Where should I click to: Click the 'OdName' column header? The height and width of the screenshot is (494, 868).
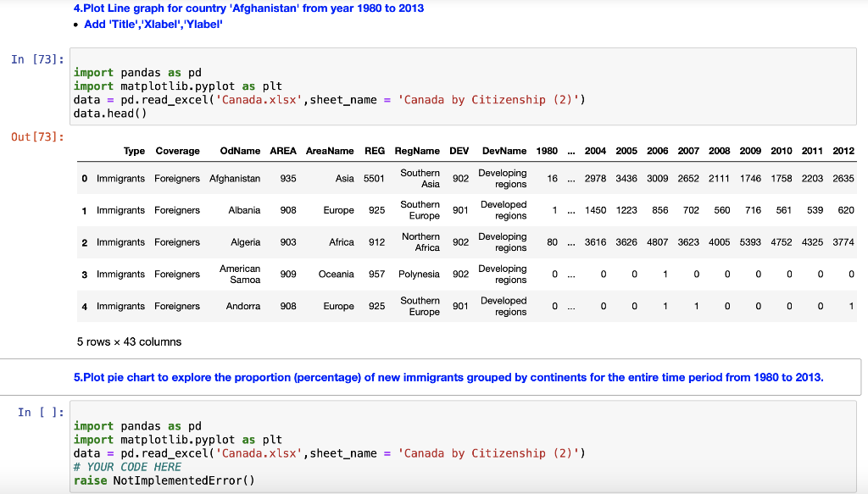[240, 151]
